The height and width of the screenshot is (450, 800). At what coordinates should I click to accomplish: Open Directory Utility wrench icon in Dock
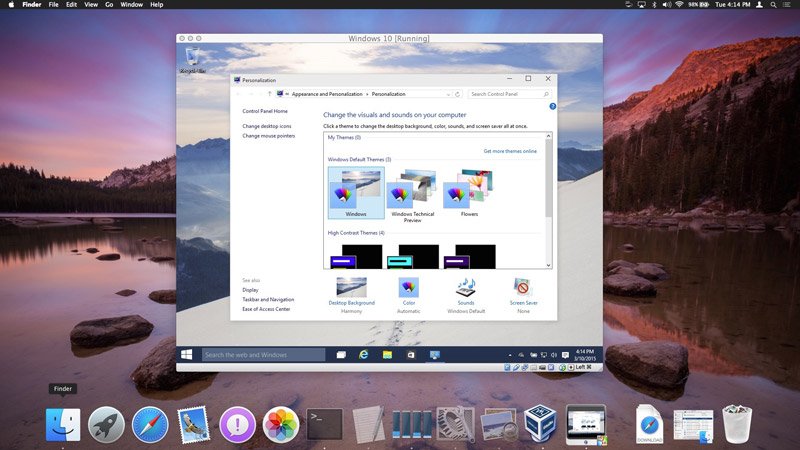(456, 424)
